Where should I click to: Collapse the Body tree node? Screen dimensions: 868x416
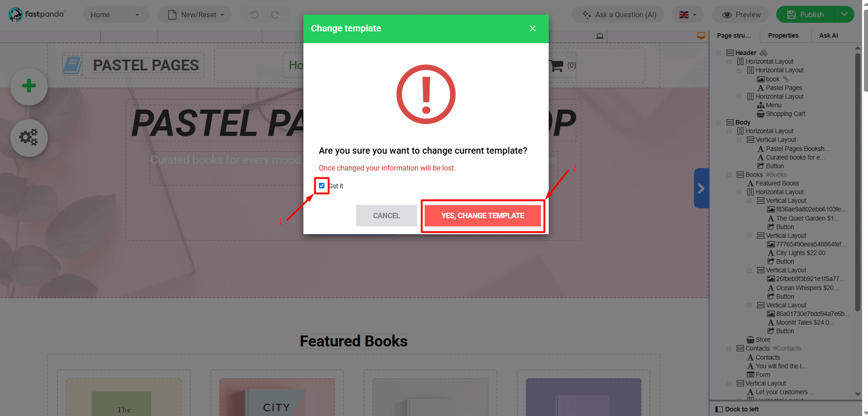coord(719,123)
